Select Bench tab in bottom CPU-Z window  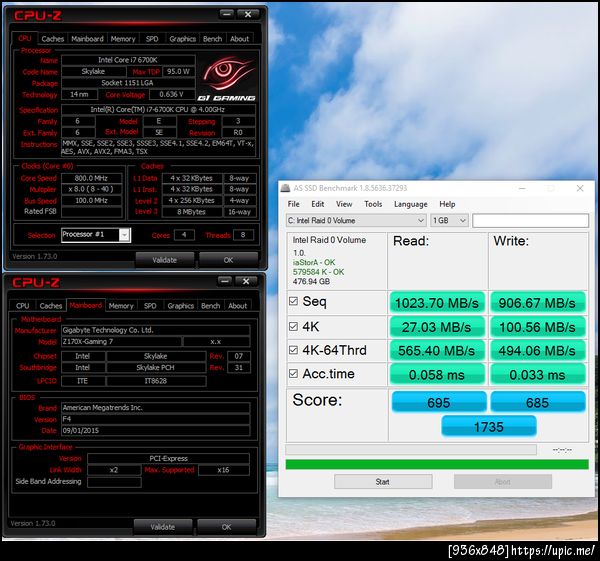[x=210, y=306]
